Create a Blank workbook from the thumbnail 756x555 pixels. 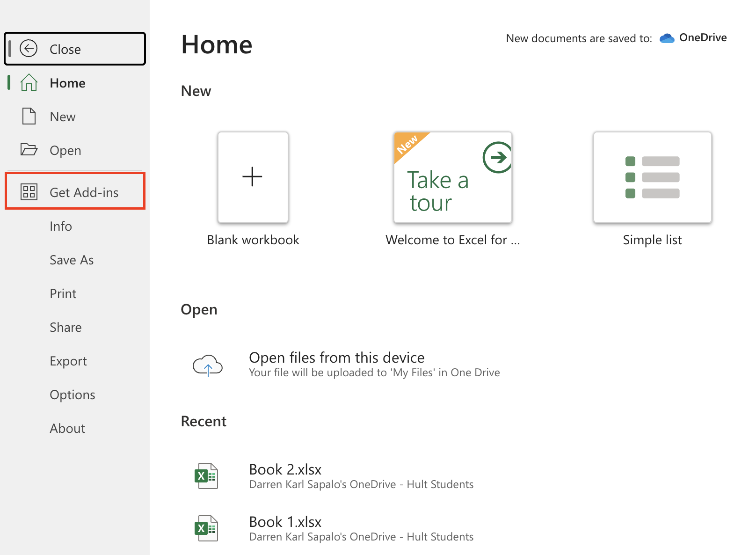point(253,177)
